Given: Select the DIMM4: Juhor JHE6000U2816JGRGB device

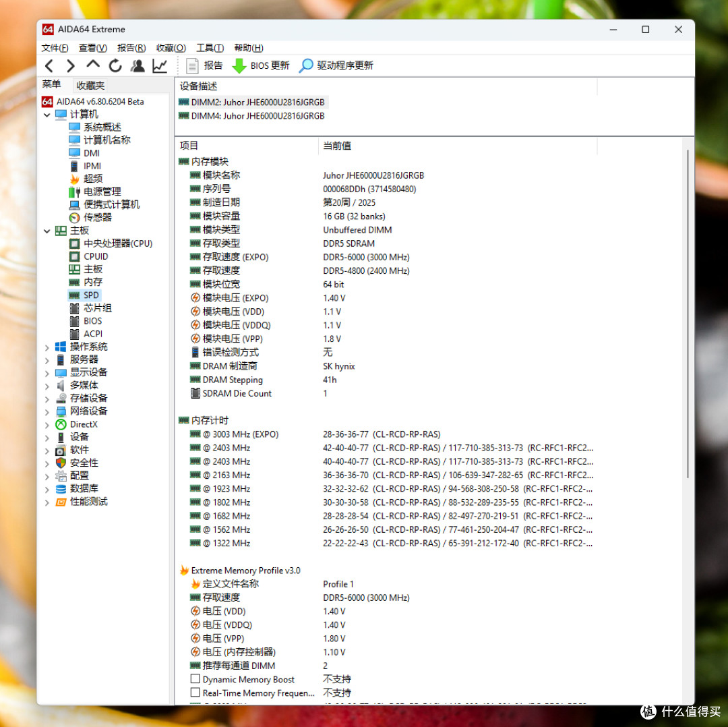Looking at the screenshot, I should click(x=252, y=116).
